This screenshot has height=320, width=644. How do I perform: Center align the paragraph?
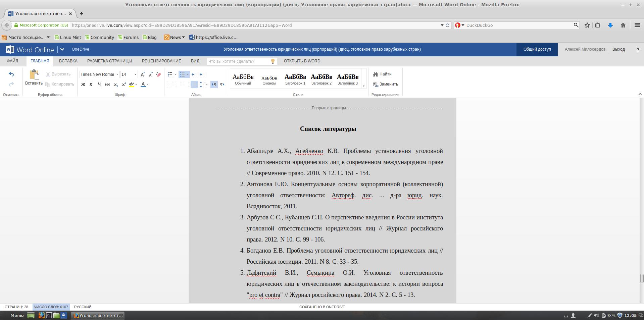pos(178,85)
